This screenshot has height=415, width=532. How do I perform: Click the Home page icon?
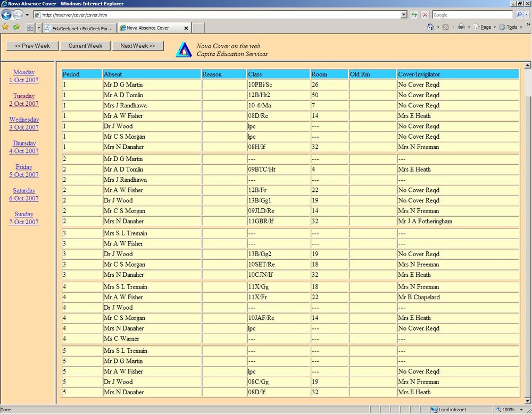(430, 27)
